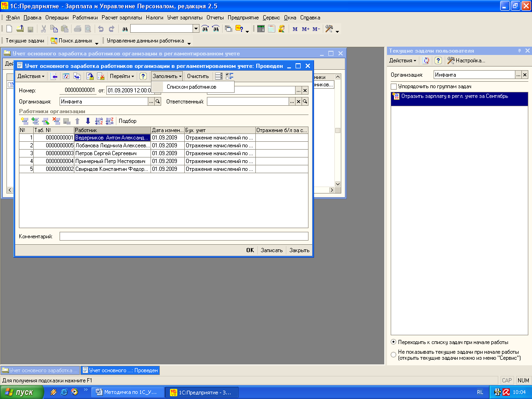
Task: Click the пуск Start button
Action: tap(22, 392)
